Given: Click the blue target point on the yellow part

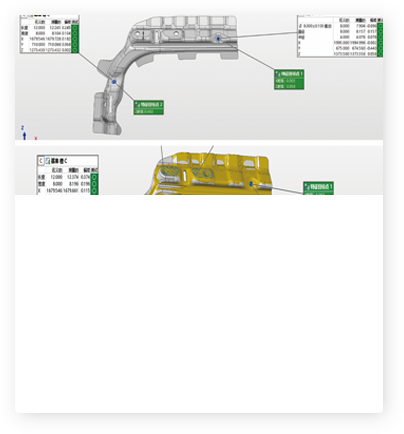Looking at the screenshot, I should click(251, 184).
